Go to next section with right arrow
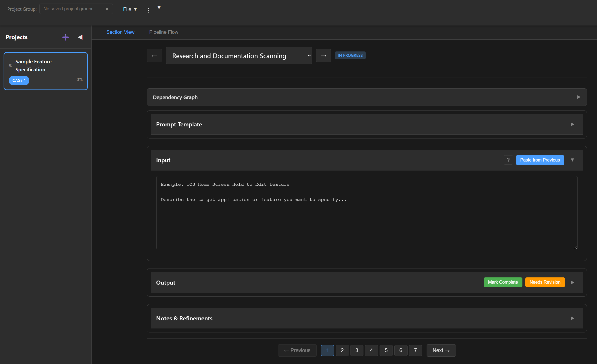The height and width of the screenshot is (364, 597). [323, 56]
